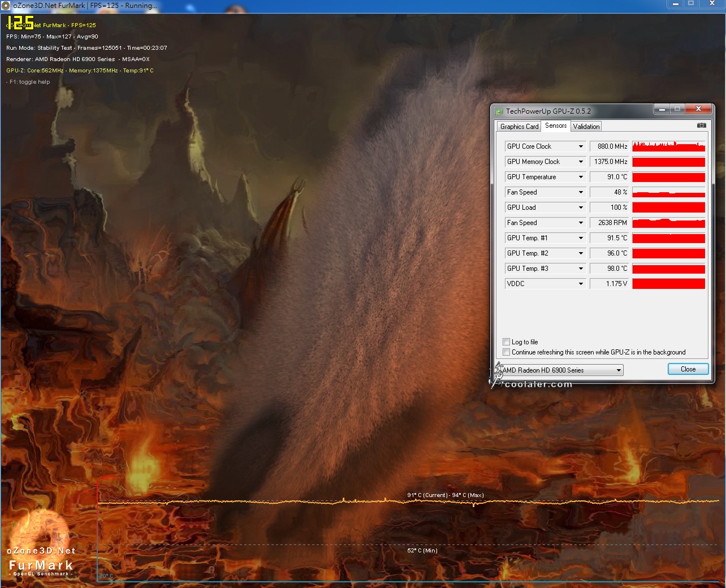Click the GPU-Z title bar app icon
This screenshot has width=726, height=588.
499,111
